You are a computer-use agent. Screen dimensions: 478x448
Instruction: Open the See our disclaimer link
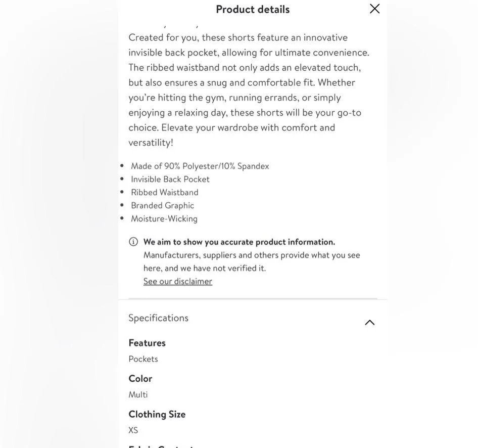[178, 281]
